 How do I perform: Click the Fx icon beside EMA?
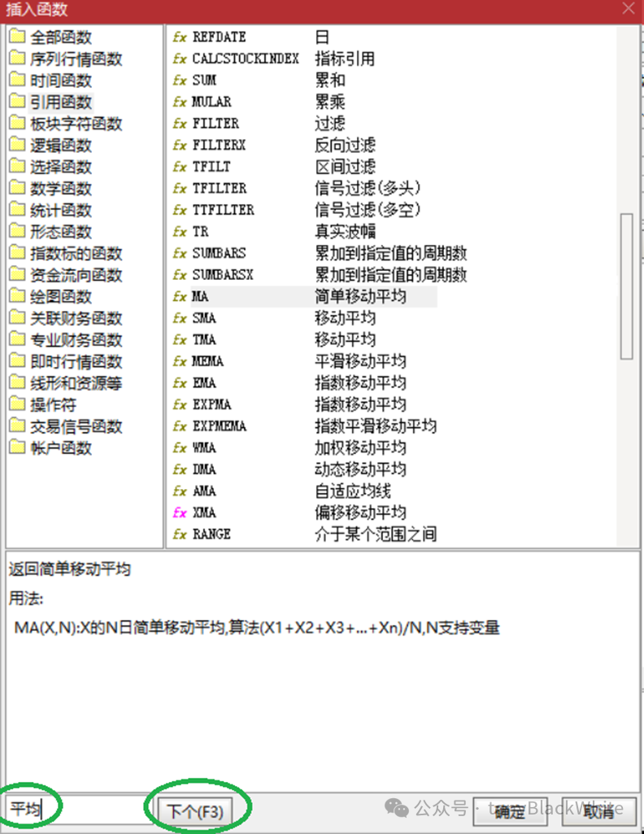[x=180, y=383]
